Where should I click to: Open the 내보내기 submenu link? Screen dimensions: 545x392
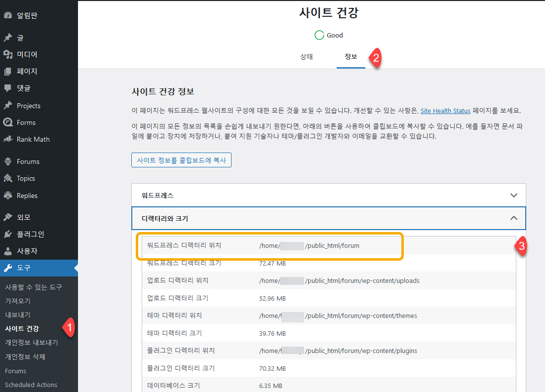click(x=18, y=315)
